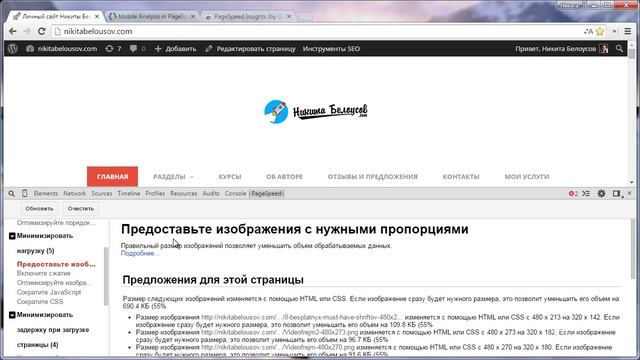The height and width of the screenshot is (360, 640).
Task: Open ОТЗЫВЫ И ПРЕДЛОЖЕНИЯ page
Action: [x=373, y=177]
